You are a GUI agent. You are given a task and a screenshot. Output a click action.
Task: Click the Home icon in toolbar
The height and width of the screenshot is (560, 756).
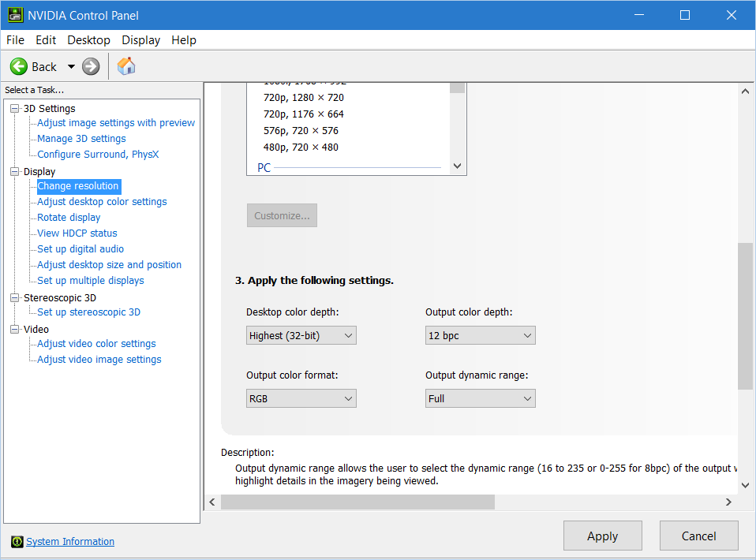(126, 67)
